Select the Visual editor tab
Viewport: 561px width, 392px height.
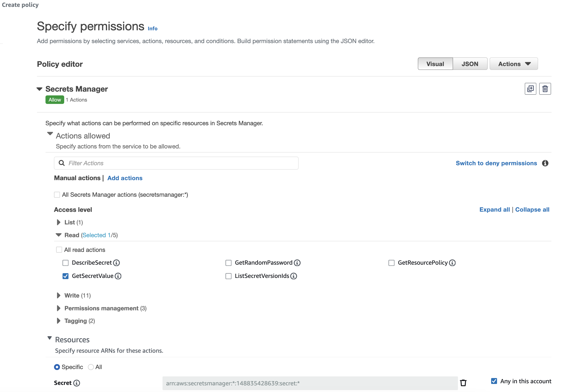coord(435,64)
